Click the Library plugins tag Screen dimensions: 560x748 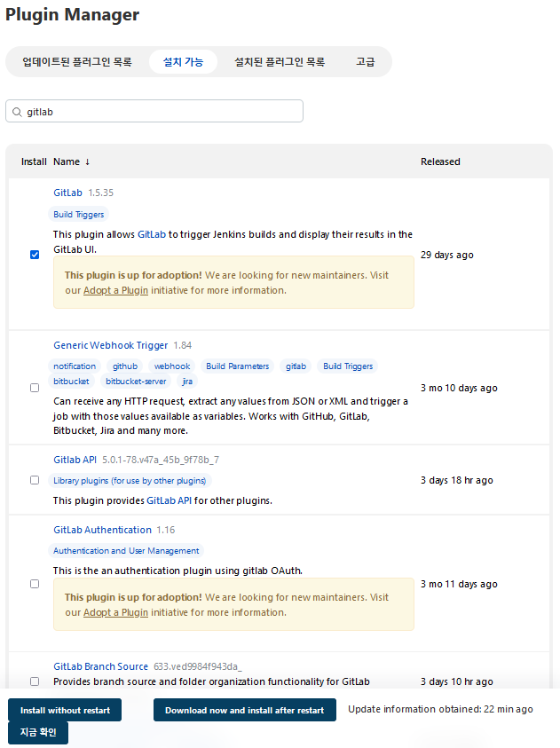(x=130, y=480)
